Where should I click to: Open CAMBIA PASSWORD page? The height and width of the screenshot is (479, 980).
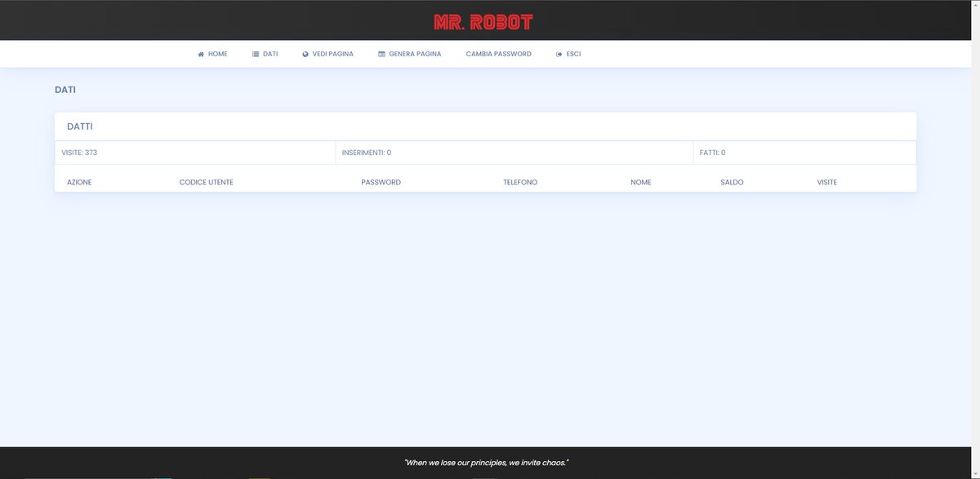pyautogui.click(x=499, y=54)
